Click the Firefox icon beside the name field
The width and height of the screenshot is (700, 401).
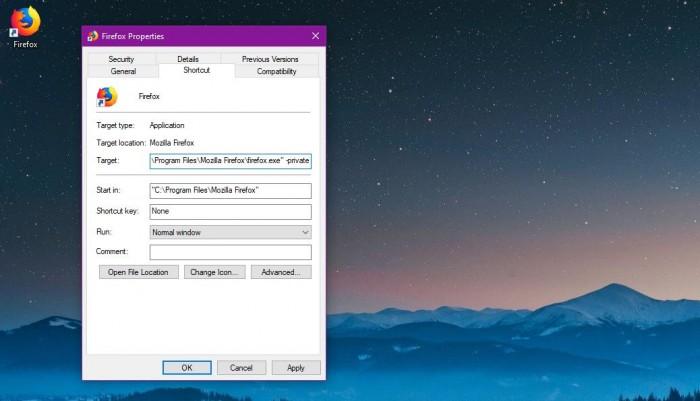pyautogui.click(x=106, y=97)
